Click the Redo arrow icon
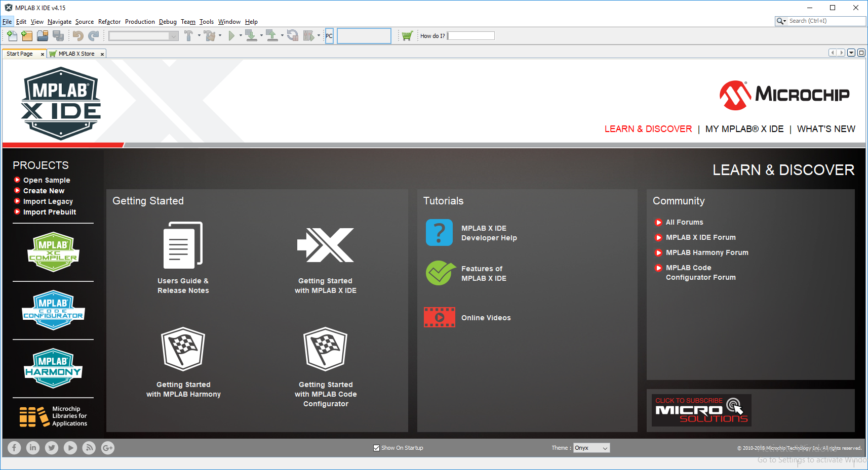This screenshot has width=868, height=470. coord(94,35)
